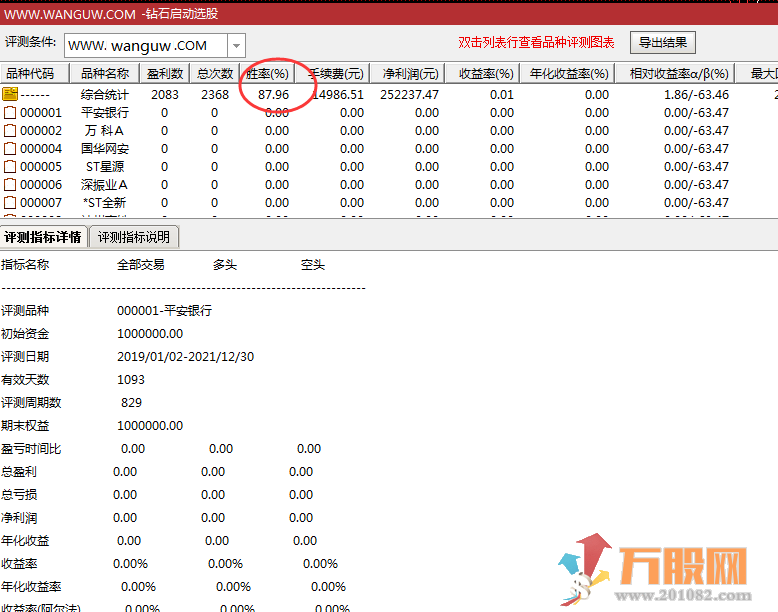Select the 平安银行 row name

tap(105, 113)
